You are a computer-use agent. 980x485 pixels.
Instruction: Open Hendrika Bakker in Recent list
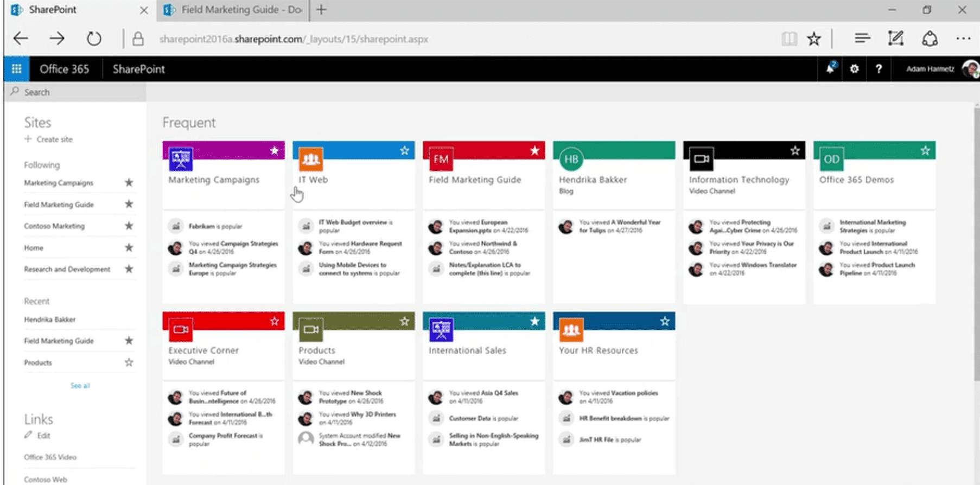[50, 320]
